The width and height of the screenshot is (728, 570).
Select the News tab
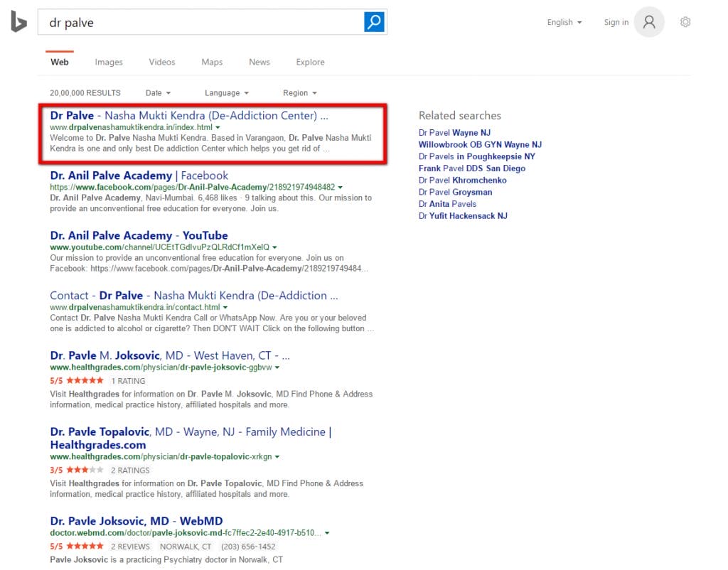259,62
